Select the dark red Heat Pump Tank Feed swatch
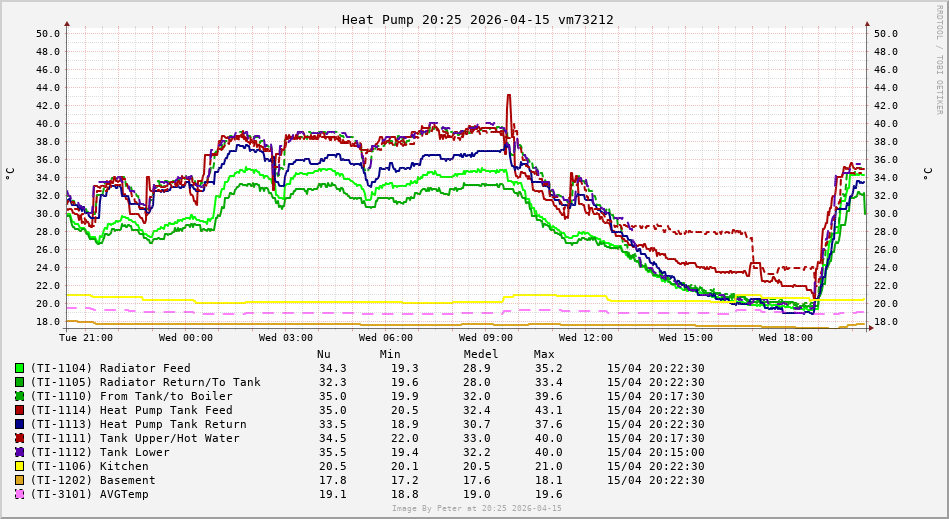This screenshot has height=519, width=949. pos(19,410)
